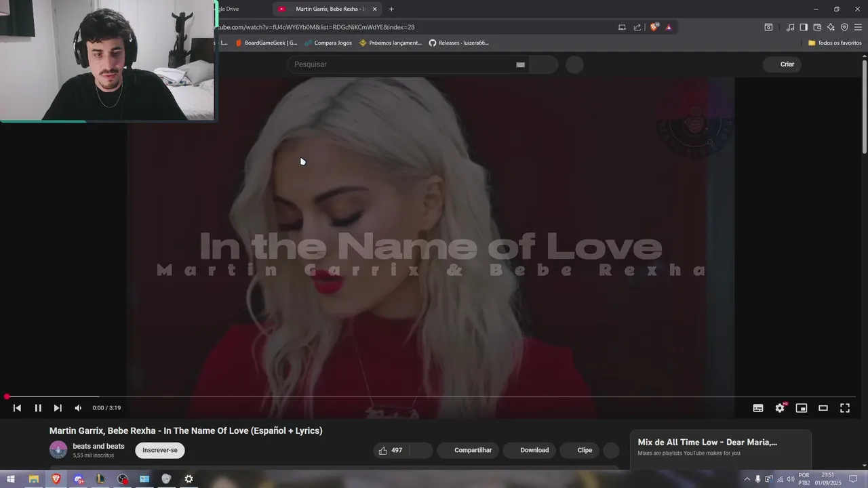Click the share page icon in address bar

(637, 27)
